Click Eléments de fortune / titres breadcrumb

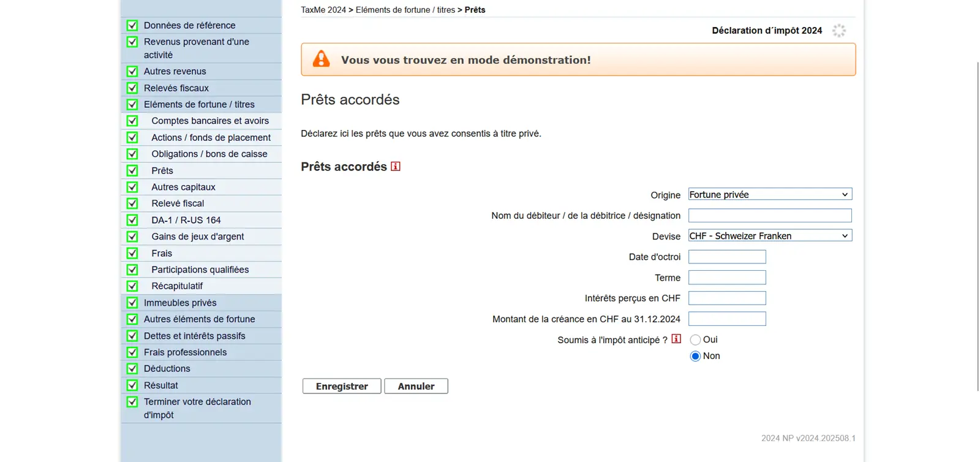(x=405, y=10)
